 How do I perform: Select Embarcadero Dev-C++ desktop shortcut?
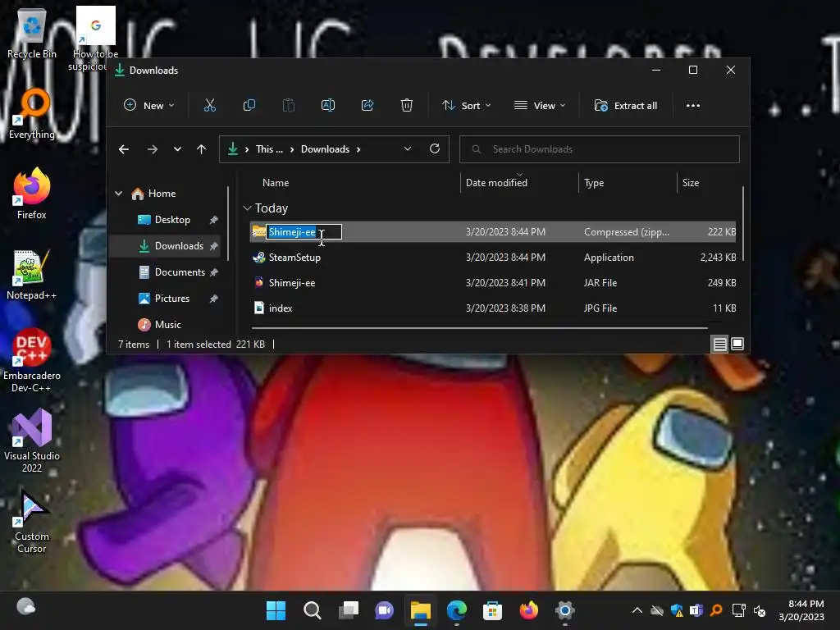[x=32, y=361]
